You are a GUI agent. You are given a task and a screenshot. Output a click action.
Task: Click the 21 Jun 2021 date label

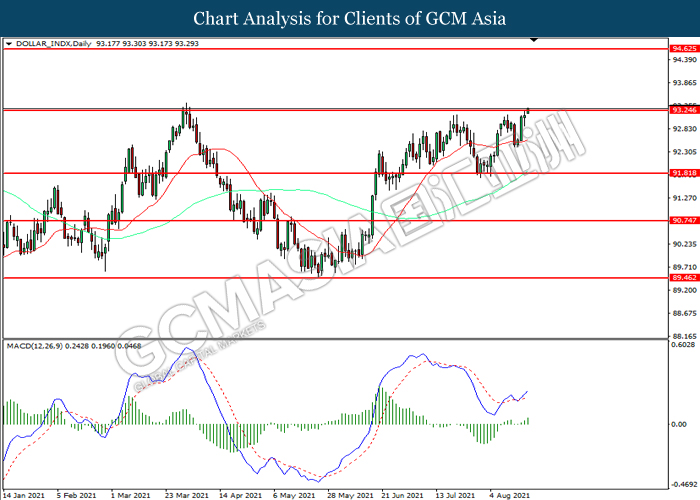pos(402,496)
